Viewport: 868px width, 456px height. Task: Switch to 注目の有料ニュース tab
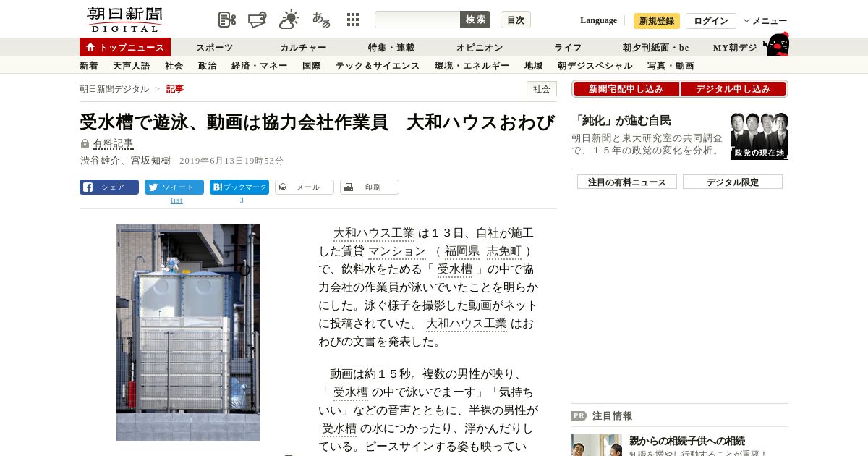click(x=627, y=182)
